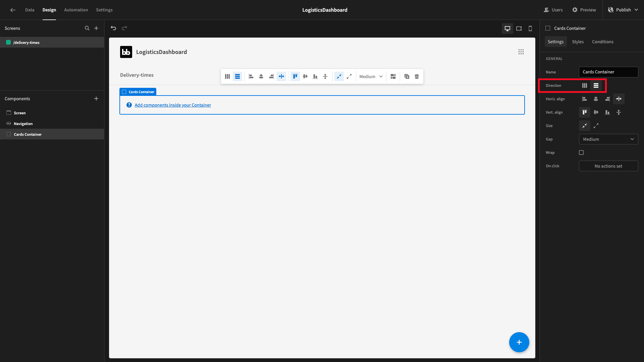Select the /delivery-times screen

tap(52, 43)
